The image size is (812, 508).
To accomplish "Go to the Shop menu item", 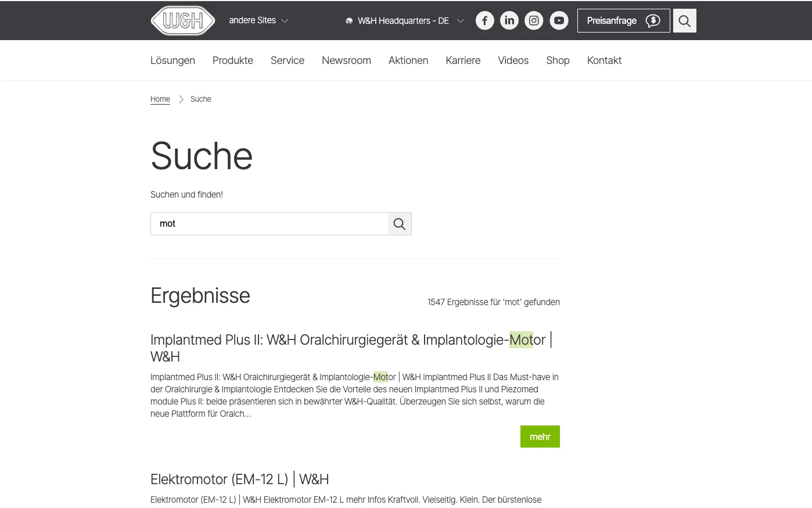I will [x=558, y=60].
